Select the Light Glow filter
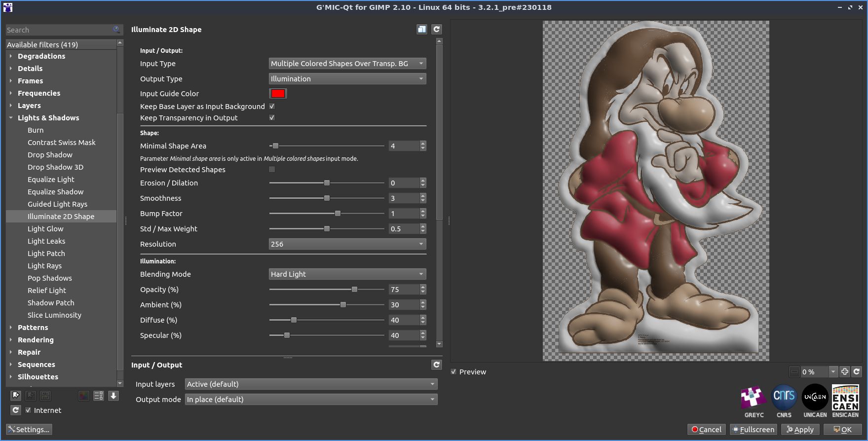This screenshot has height=441, width=868. (x=45, y=229)
